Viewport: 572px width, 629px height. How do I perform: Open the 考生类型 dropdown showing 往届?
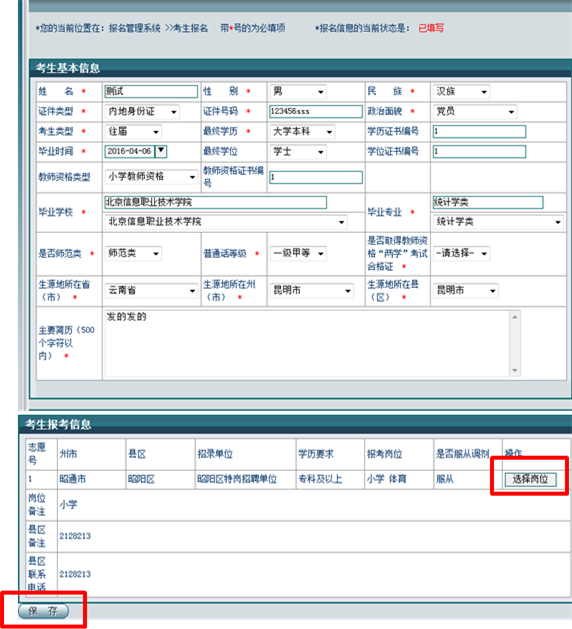click(x=133, y=132)
